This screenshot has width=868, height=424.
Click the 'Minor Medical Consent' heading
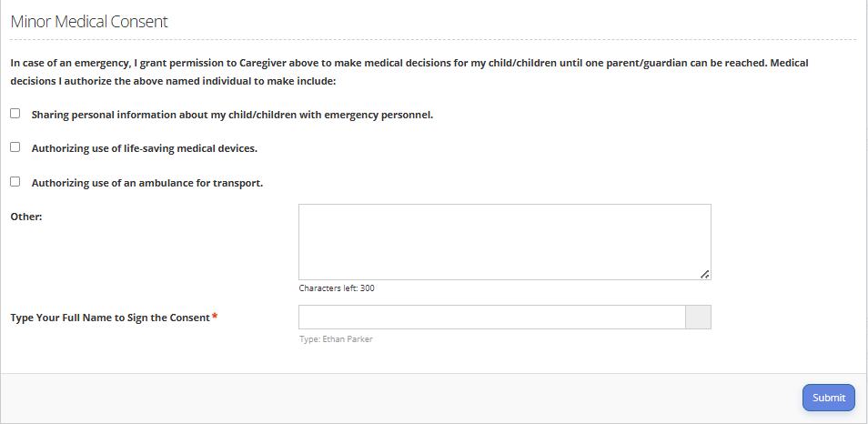click(89, 22)
